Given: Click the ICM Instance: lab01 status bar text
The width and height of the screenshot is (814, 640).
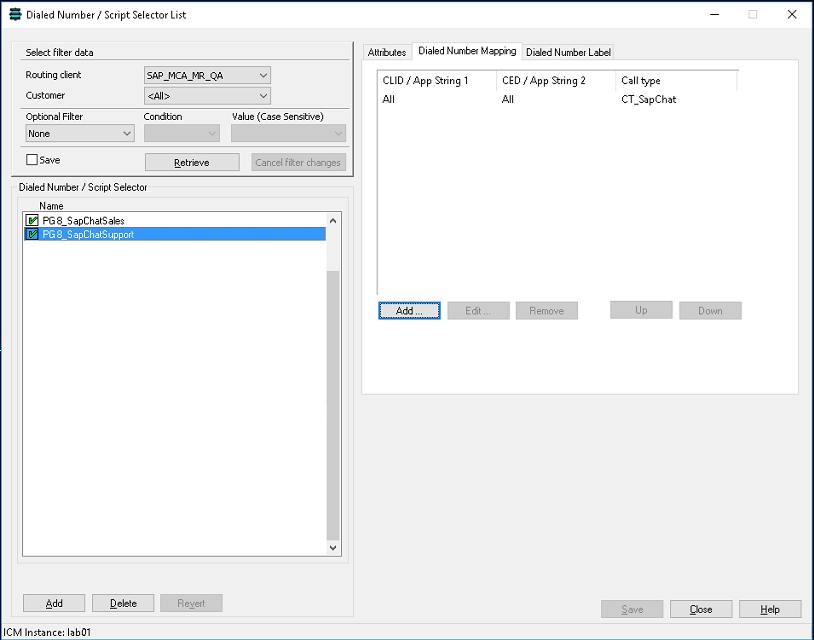Looking at the screenshot, I should tap(47, 632).
